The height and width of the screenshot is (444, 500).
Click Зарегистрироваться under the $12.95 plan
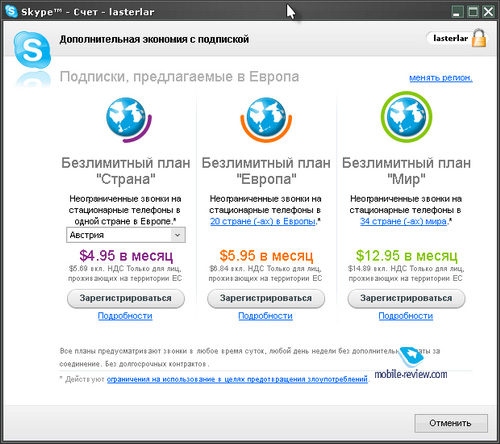tap(406, 298)
